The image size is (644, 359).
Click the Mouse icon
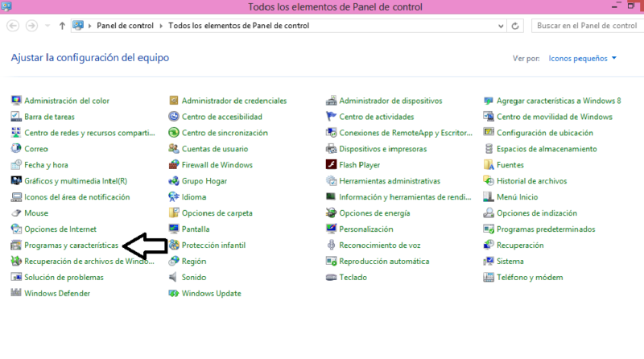point(16,213)
